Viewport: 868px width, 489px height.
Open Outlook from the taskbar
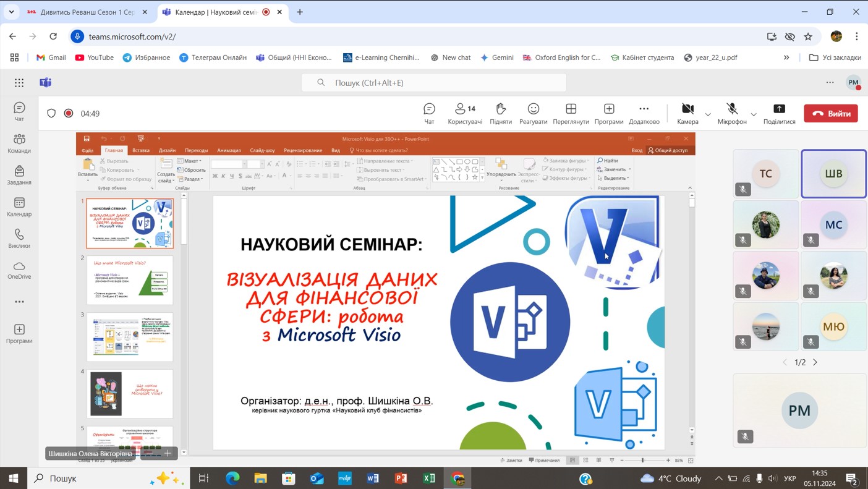[x=317, y=478]
